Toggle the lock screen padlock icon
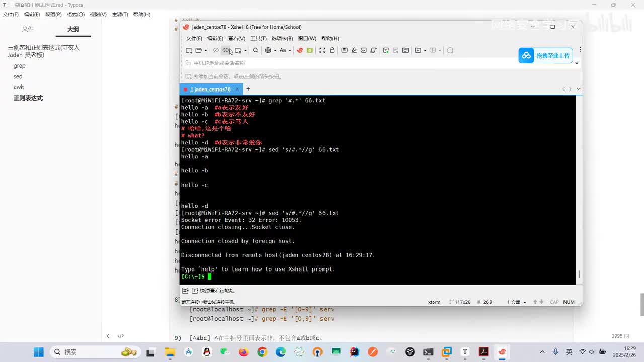 [x=332, y=50]
